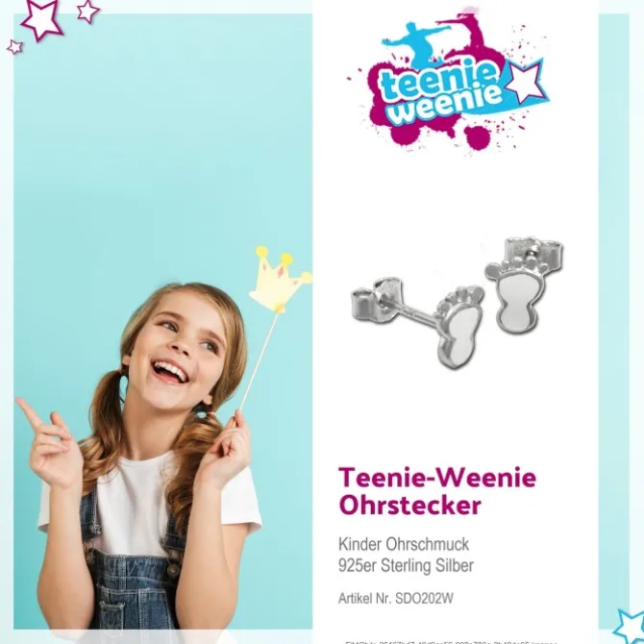Click the teenie weenie brand logo

pos(449,80)
